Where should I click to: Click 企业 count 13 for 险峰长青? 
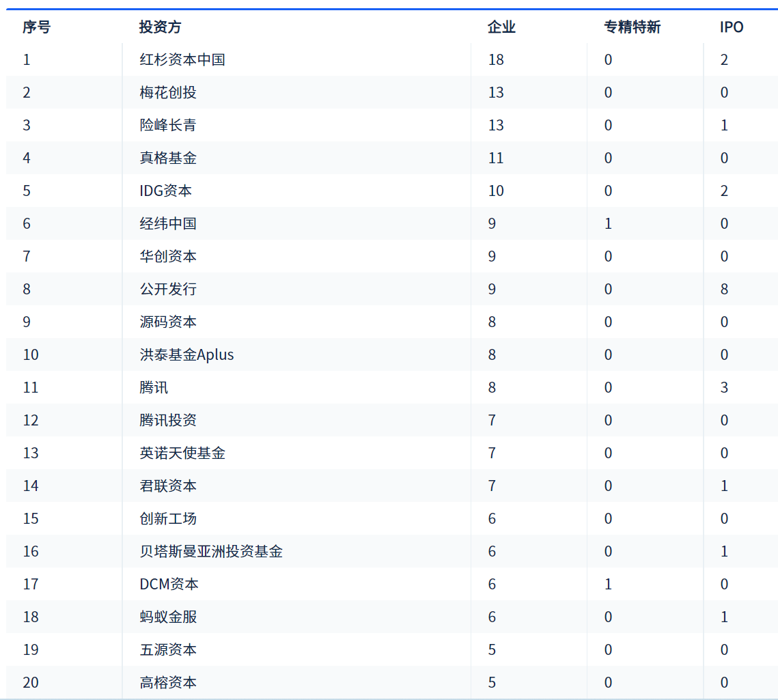[496, 125]
